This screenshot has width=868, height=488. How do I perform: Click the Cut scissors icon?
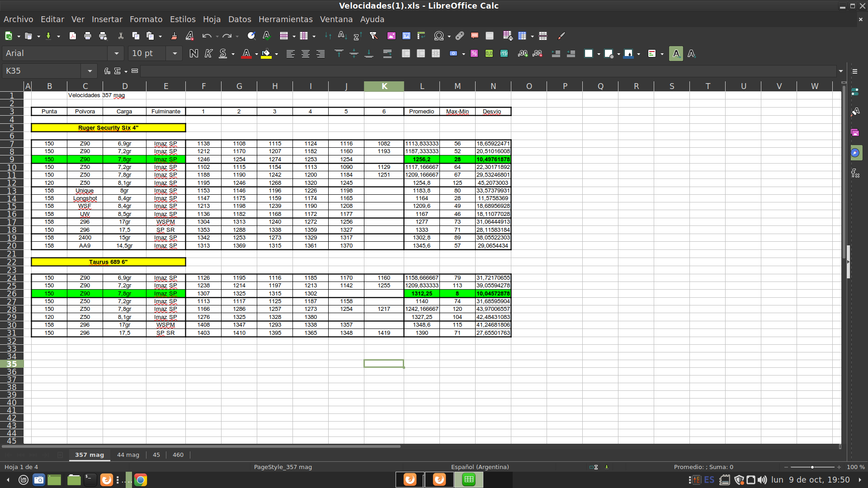click(x=121, y=36)
